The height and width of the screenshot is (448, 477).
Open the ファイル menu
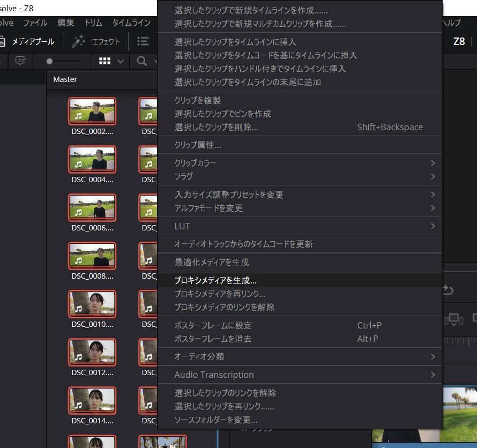point(35,23)
